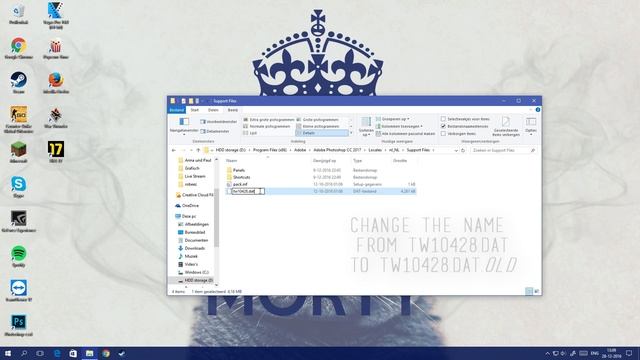
Task: Open the Groeperen op dropdown
Action: [x=393, y=119]
